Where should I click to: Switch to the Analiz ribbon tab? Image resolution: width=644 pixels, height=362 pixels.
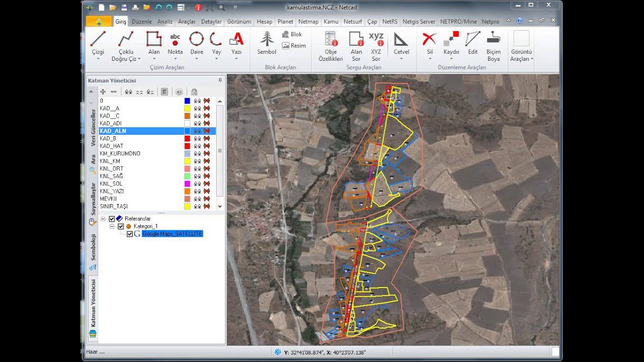[165, 22]
